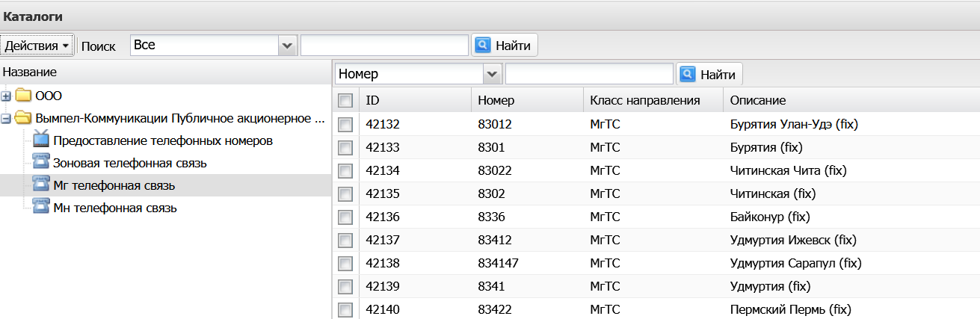The width and height of the screenshot is (980, 319).
Task: Sort by the Класс направления column header
Action: tap(644, 100)
